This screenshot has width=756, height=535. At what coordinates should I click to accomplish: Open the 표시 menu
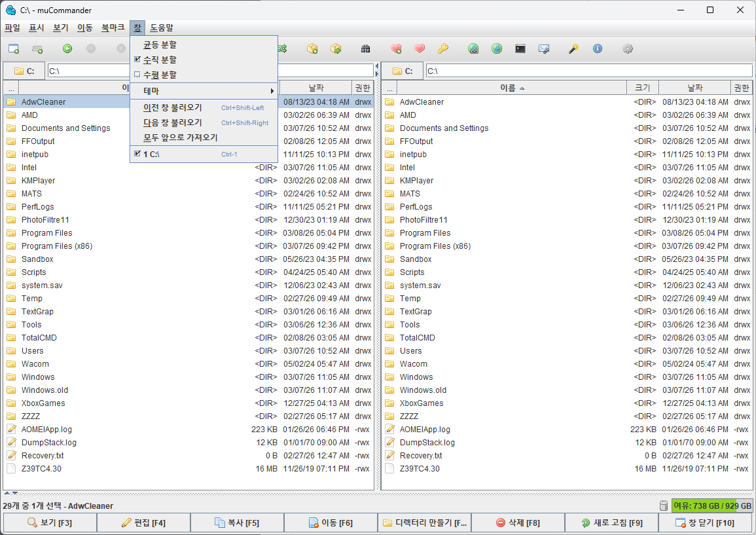(37, 28)
